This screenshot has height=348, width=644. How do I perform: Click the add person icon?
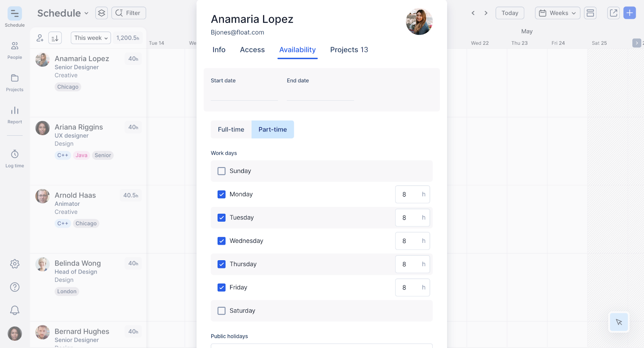pyautogui.click(x=40, y=38)
